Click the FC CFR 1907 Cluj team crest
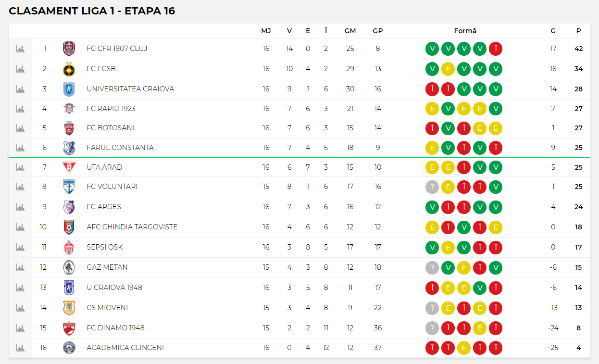Image resolution: width=599 pixels, height=364 pixels. pos(69,49)
